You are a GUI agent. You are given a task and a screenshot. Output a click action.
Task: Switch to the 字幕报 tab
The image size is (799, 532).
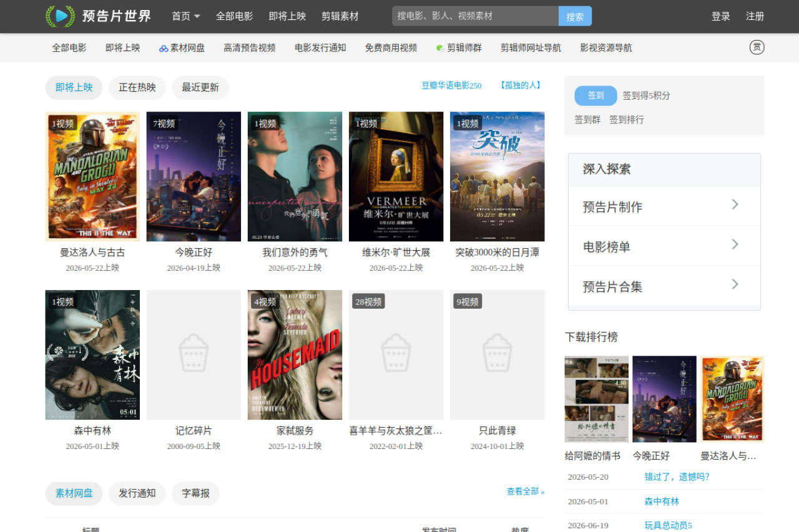(196, 493)
